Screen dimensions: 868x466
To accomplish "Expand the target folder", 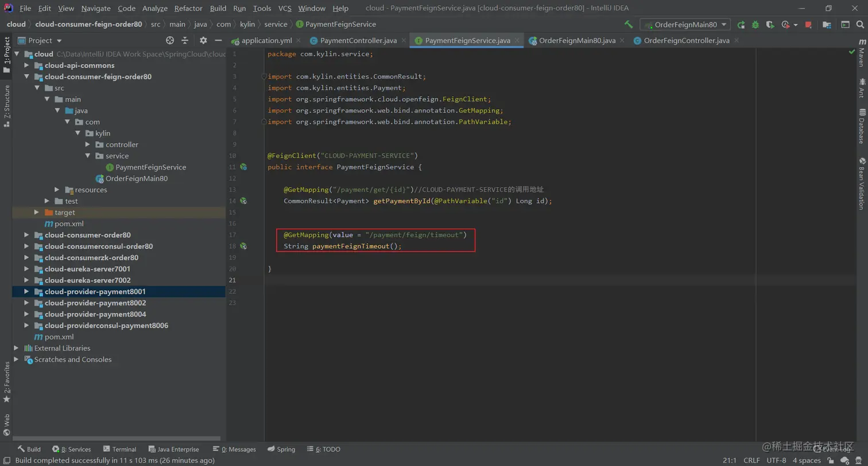I will click(37, 212).
